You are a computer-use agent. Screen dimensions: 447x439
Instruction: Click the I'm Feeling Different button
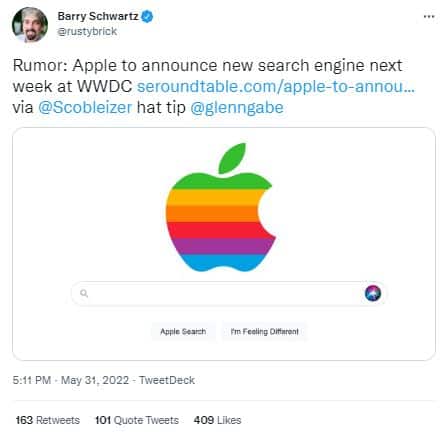pyautogui.click(x=265, y=331)
